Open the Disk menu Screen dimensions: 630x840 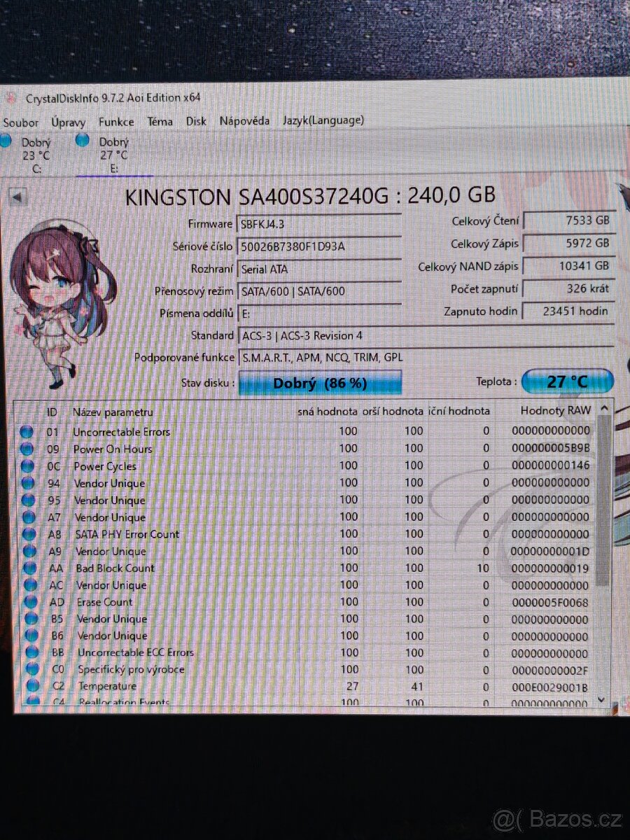point(195,122)
